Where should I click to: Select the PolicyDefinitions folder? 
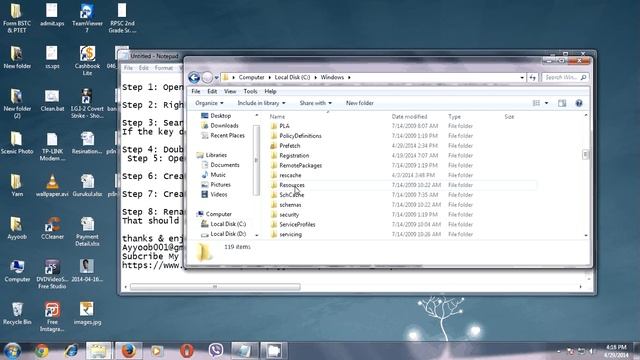tap(300, 136)
